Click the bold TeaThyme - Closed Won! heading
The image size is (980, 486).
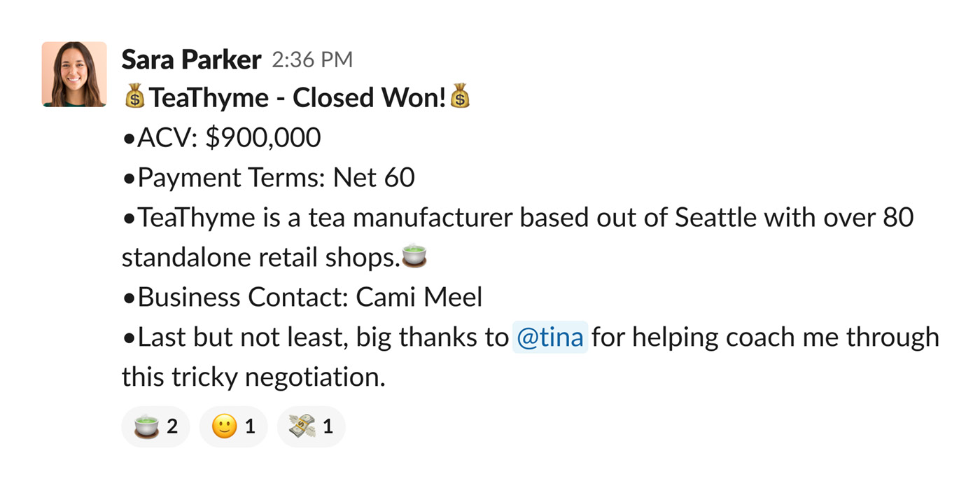click(297, 98)
